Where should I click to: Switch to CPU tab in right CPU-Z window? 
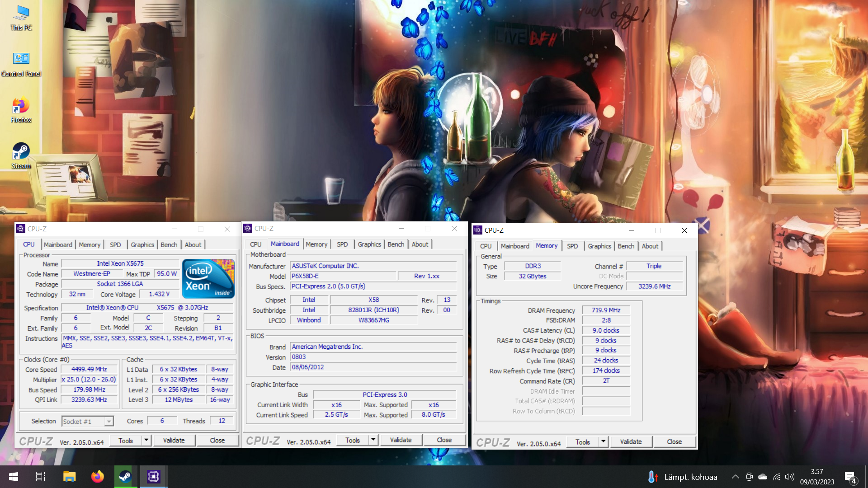click(486, 246)
